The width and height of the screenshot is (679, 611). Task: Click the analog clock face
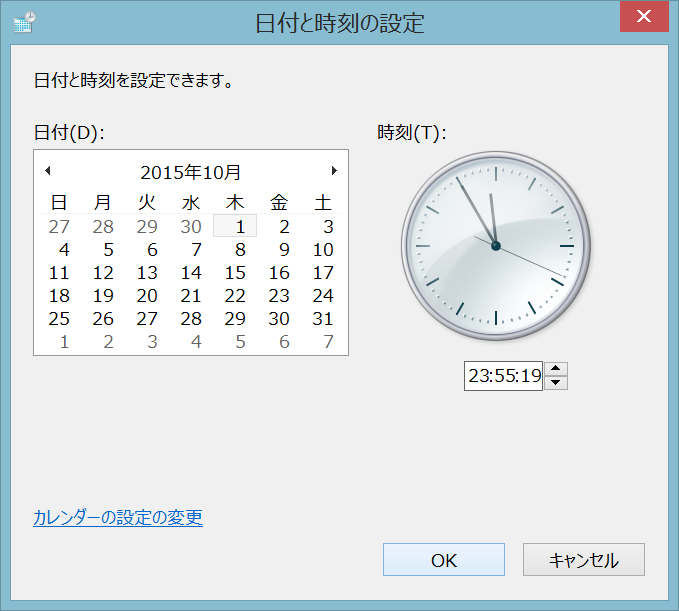tap(495, 245)
